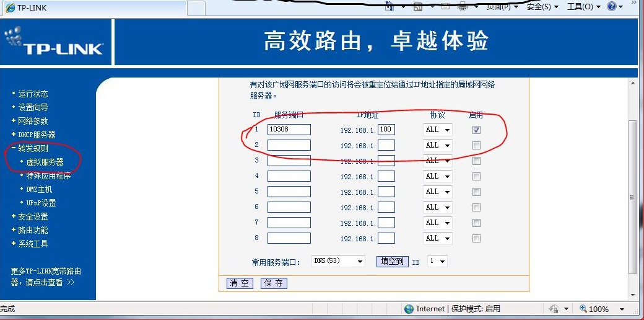Open 运行状态 in the sidebar

point(33,94)
